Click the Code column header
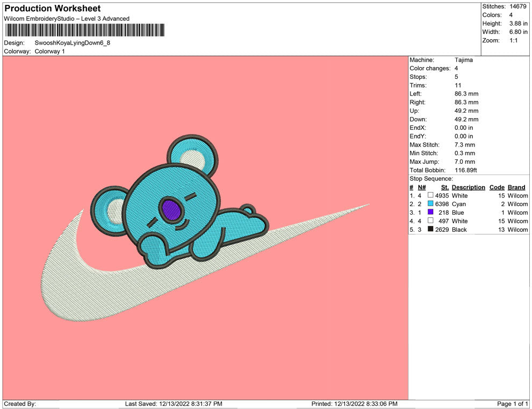 coord(497,187)
